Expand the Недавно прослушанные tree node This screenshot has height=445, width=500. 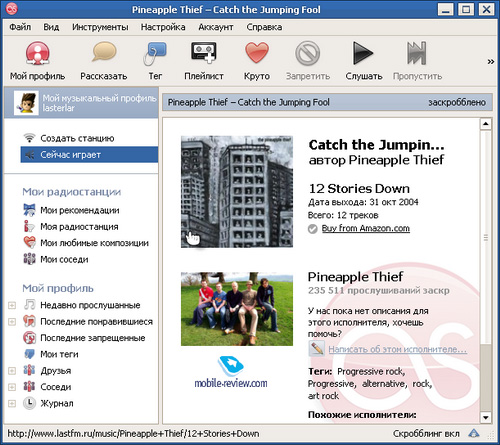pos(12,305)
